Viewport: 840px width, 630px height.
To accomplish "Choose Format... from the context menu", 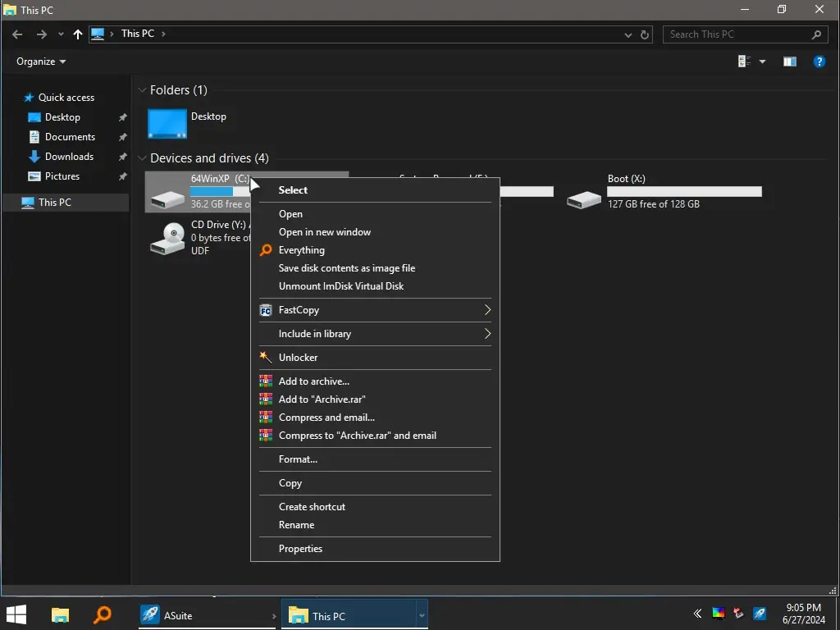I will point(298,459).
